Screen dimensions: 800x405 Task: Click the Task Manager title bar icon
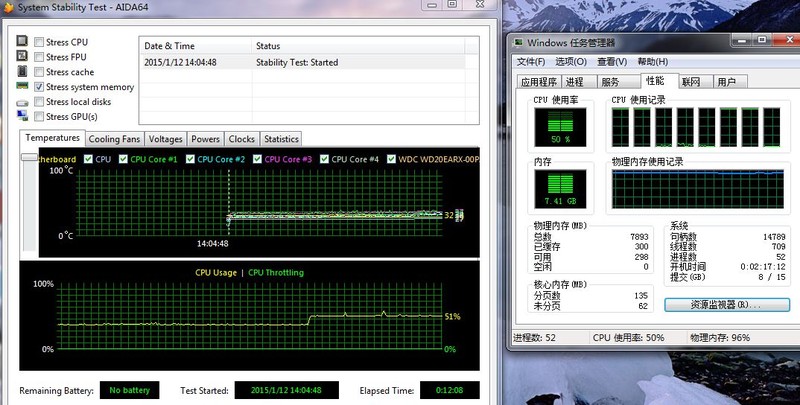(518, 42)
